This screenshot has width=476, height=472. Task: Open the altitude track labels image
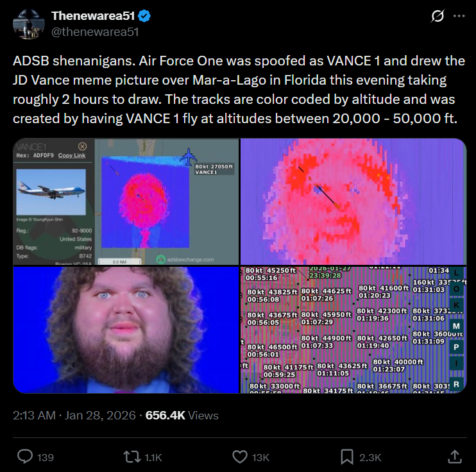[x=353, y=330]
